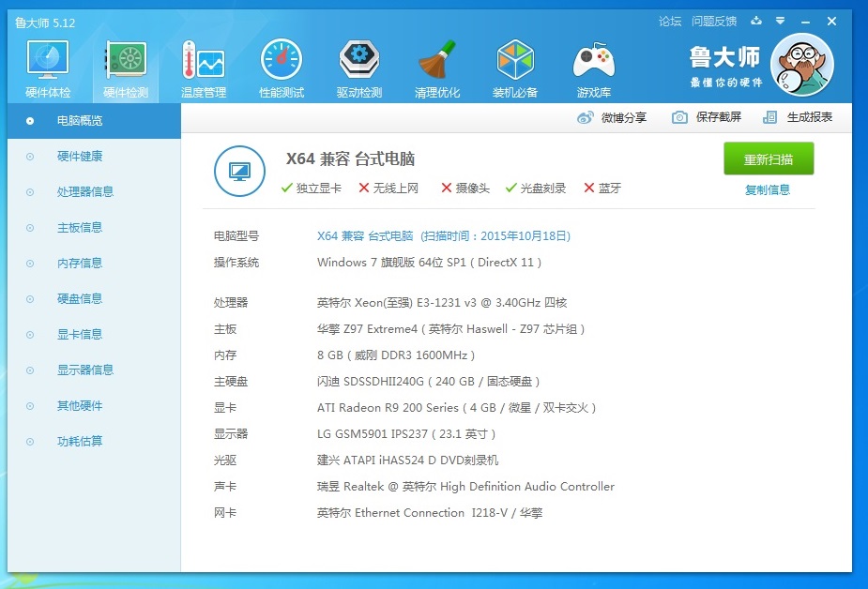Select the 硬件检测 hardware detection icon

(126, 69)
